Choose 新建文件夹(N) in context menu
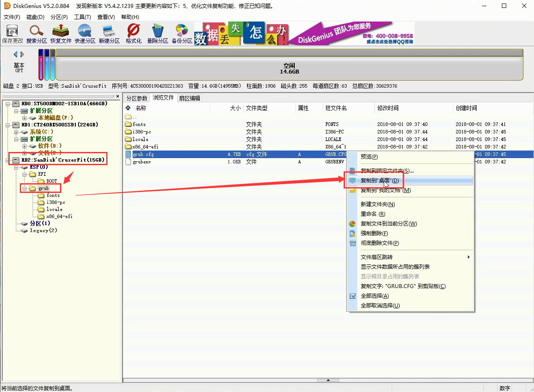Image resolution: width=534 pixels, height=392 pixels. tap(410, 204)
